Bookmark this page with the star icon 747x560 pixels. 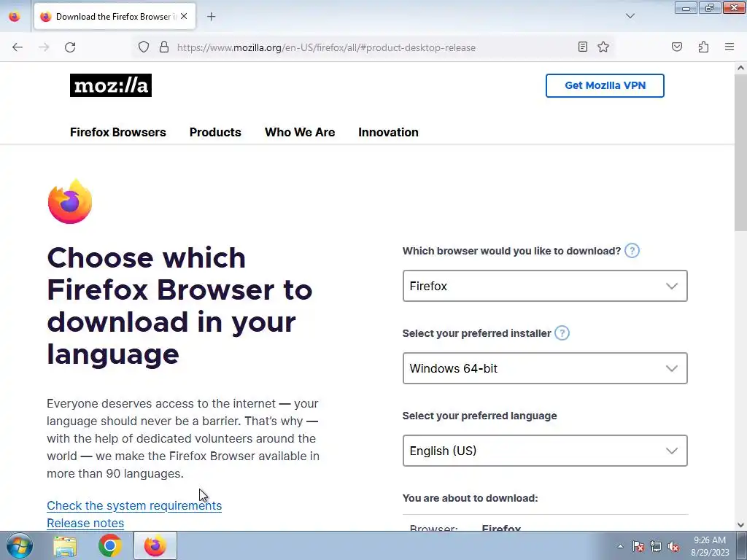click(603, 47)
